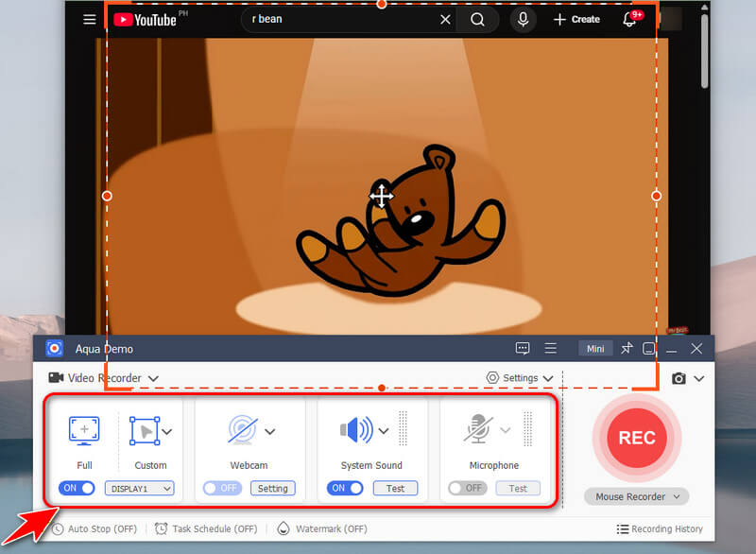The image size is (756, 554).
Task: Test the Microphone
Action: click(518, 489)
